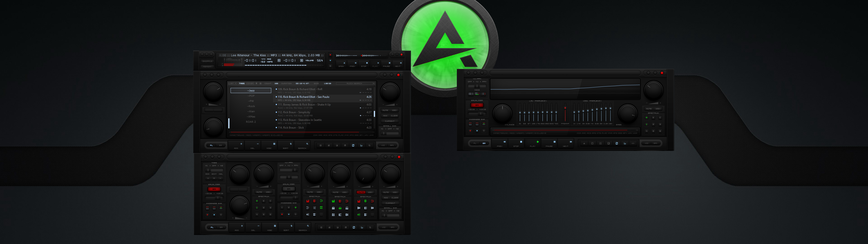Click the waveform seek bar in compact player

[362, 55]
